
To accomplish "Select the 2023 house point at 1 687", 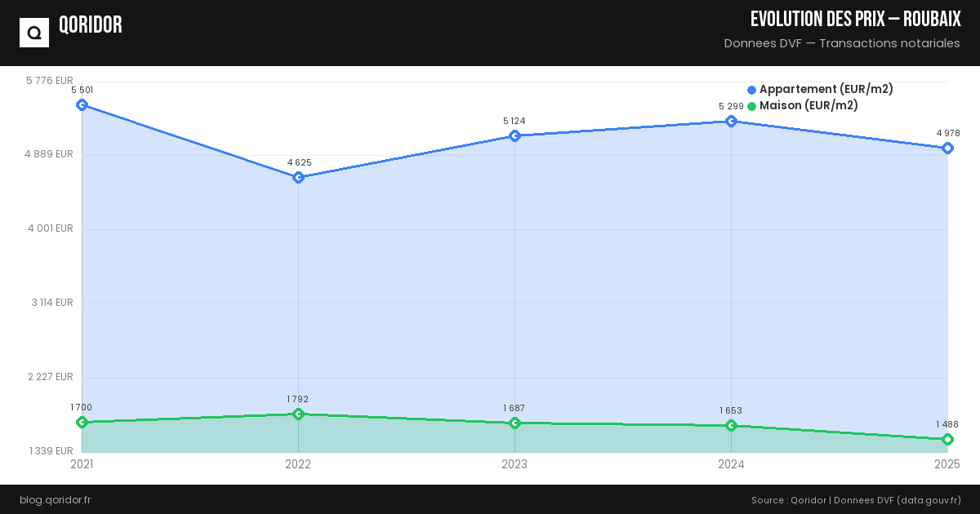I will pyautogui.click(x=514, y=423).
